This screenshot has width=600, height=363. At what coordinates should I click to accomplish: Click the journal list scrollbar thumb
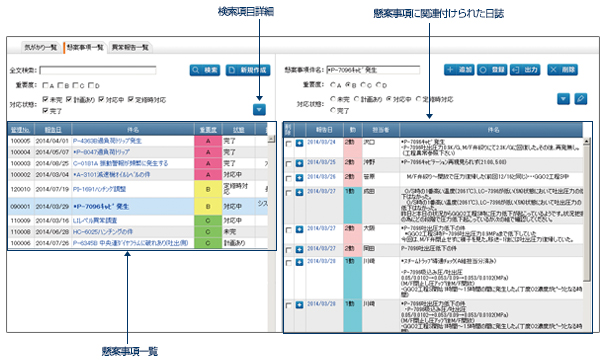[x=587, y=212]
